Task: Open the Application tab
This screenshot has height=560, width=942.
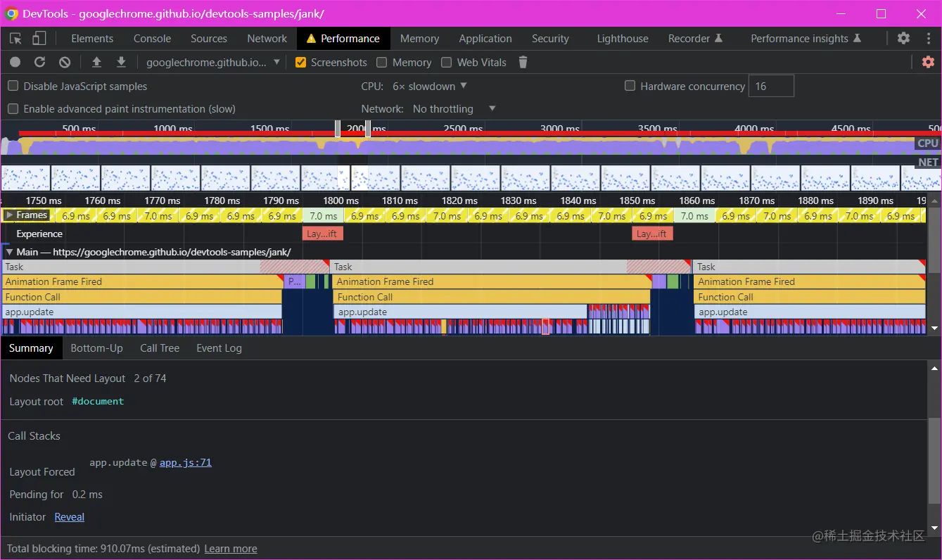Action: pyautogui.click(x=485, y=39)
